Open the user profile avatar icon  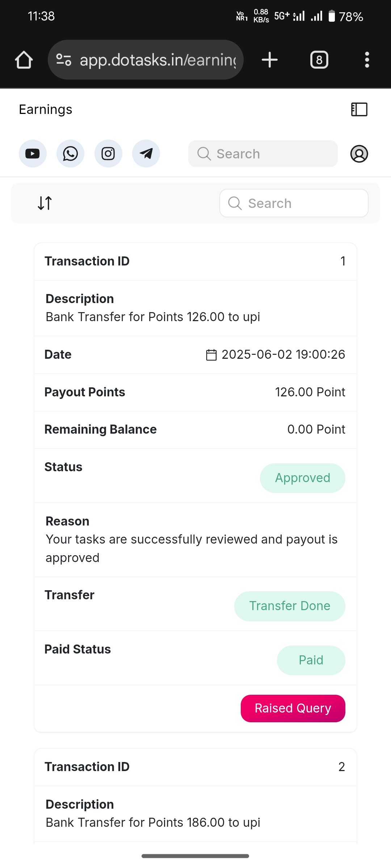(359, 154)
